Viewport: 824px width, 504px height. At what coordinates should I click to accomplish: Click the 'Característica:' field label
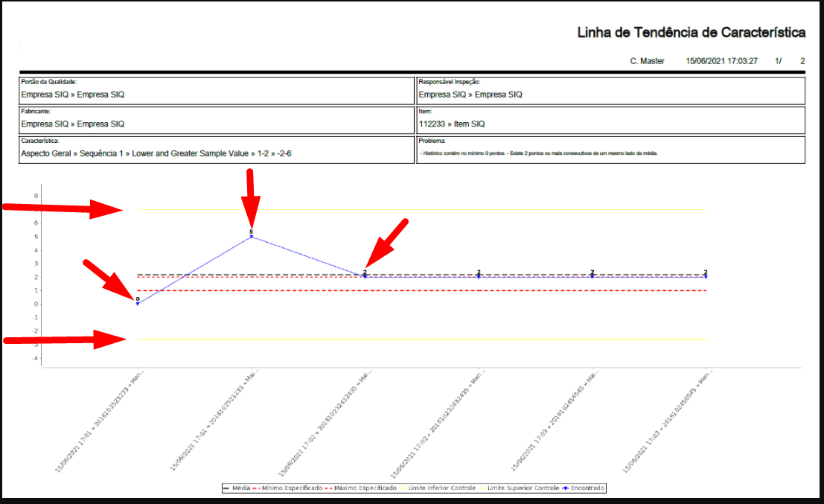pyautogui.click(x=40, y=140)
